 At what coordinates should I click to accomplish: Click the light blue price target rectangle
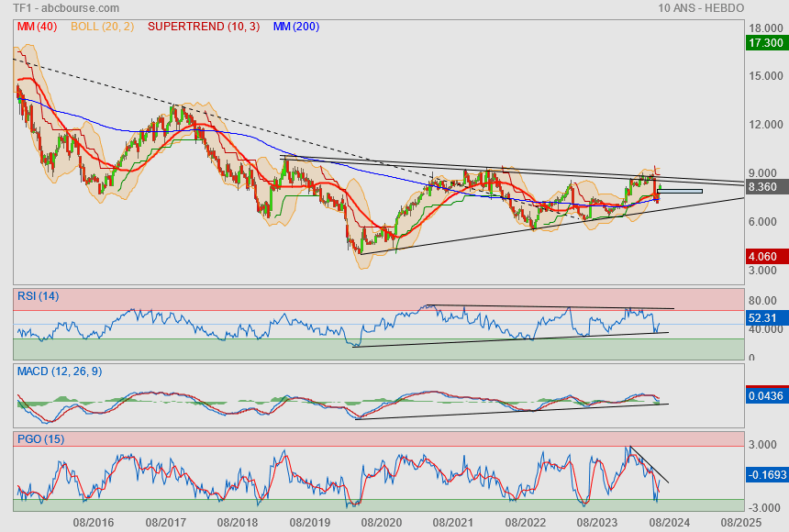(x=680, y=191)
